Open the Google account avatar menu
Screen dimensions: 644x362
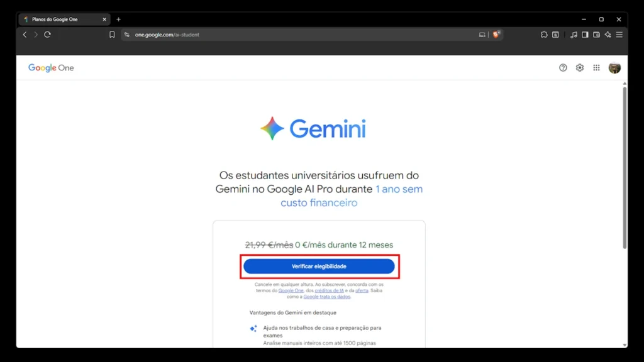click(x=614, y=68)
